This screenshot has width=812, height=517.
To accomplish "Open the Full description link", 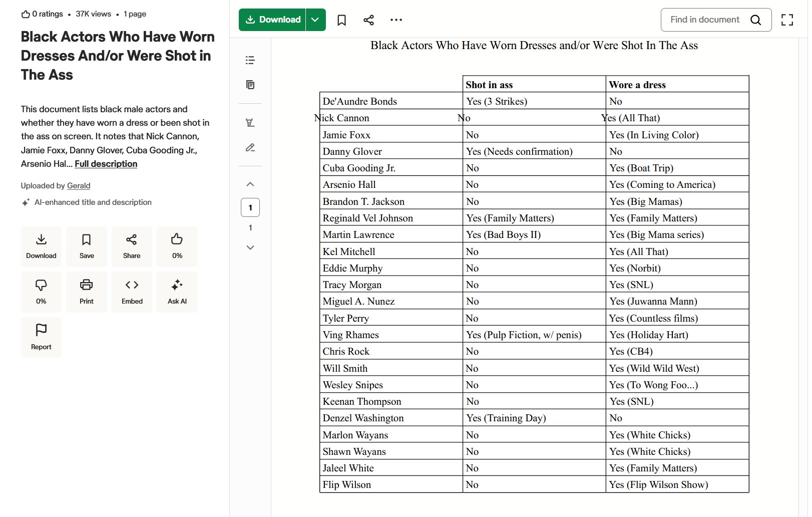I will click(x=106, y=164).
